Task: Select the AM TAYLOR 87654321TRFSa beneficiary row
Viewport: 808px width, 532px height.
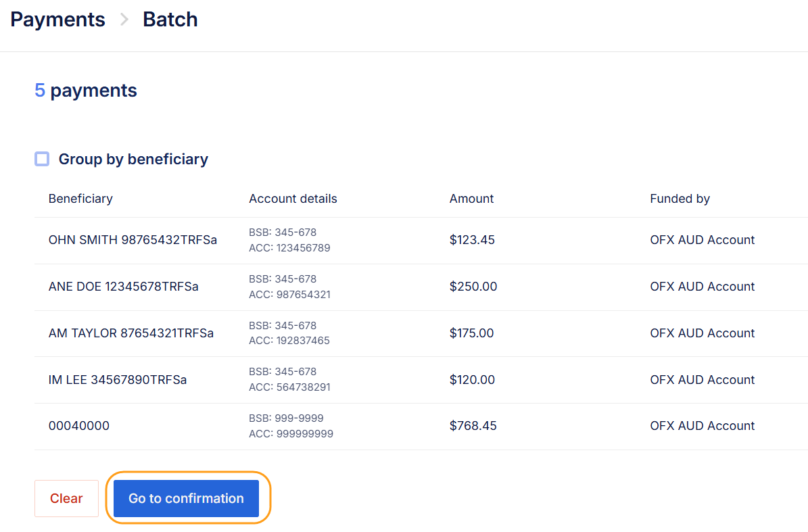Action: pos(130,333)
